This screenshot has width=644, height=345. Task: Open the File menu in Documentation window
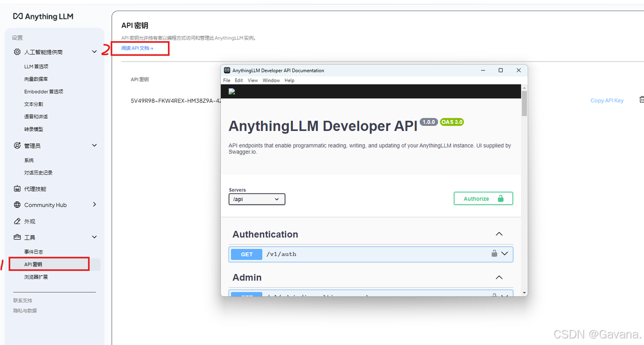(x=226, y=81)
